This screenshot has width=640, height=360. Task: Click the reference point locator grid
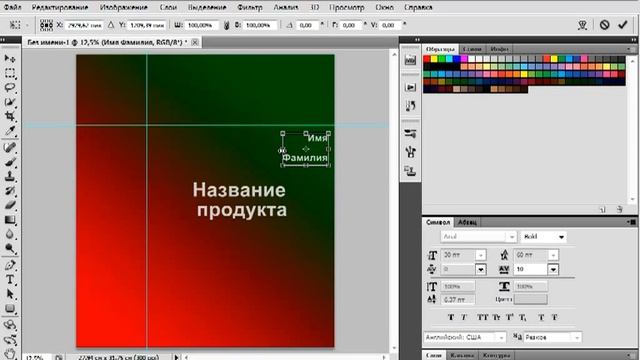tap(46, 25)
